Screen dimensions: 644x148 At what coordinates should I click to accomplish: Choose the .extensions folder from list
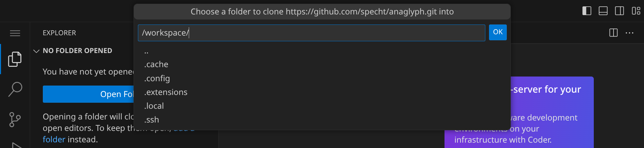coord(166,92)
